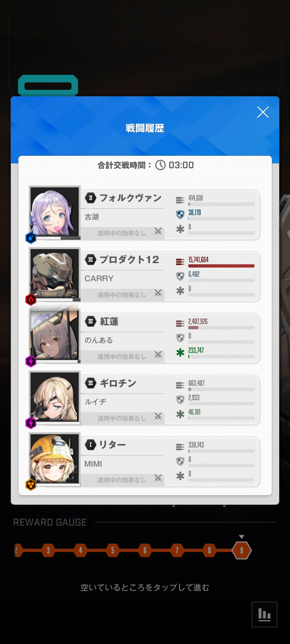Tap フォルクヴァン's water element icon
This screenshot has height=644, width=290.
click(31, 238)
